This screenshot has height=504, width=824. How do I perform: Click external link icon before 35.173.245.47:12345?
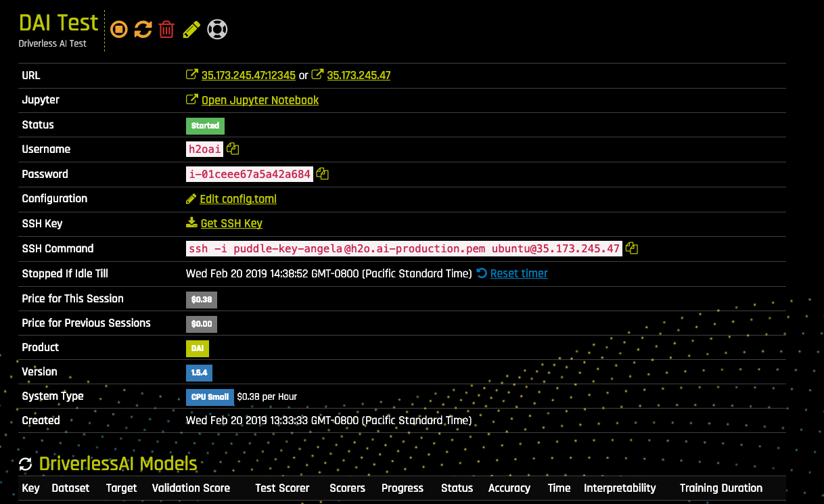[192, 75]
